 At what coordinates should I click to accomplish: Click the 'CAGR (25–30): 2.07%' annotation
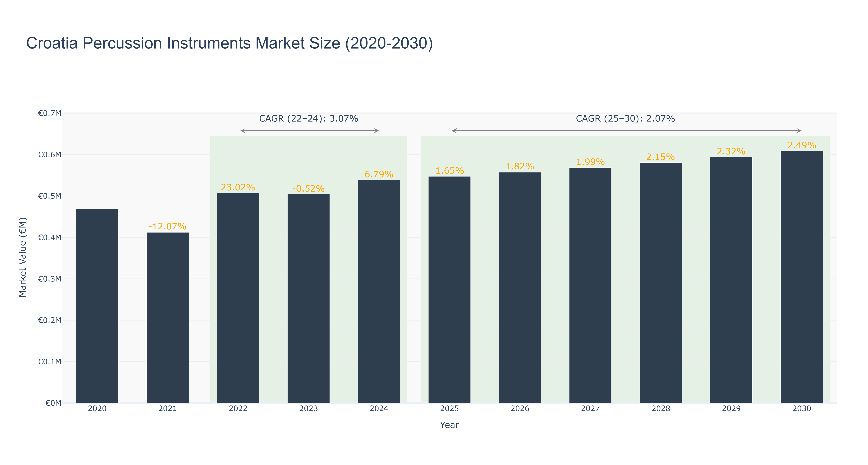tap(625, 119)
